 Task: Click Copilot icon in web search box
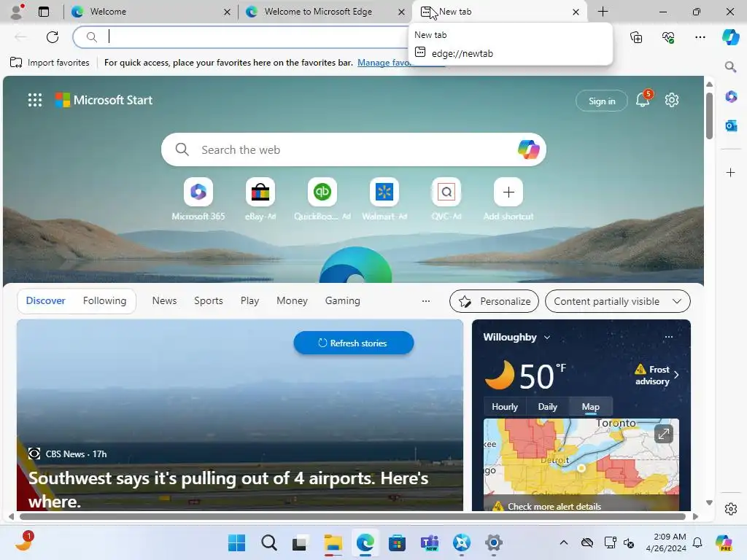[x=528, y=149]
